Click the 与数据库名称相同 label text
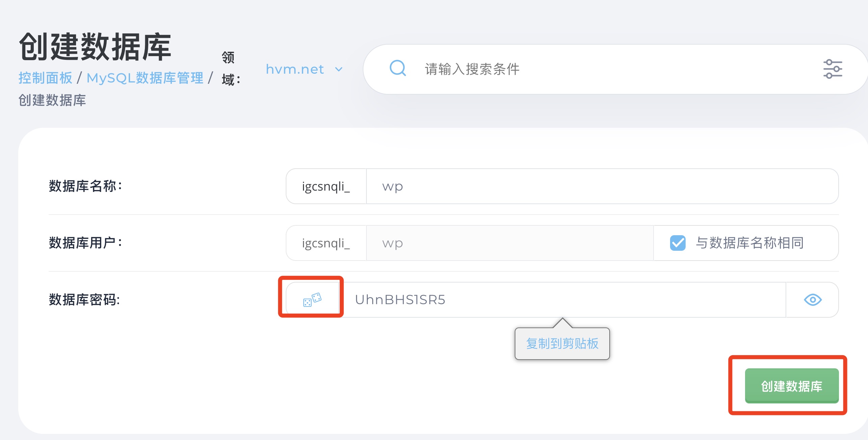868x440 pixels. [x=749, y=243]
